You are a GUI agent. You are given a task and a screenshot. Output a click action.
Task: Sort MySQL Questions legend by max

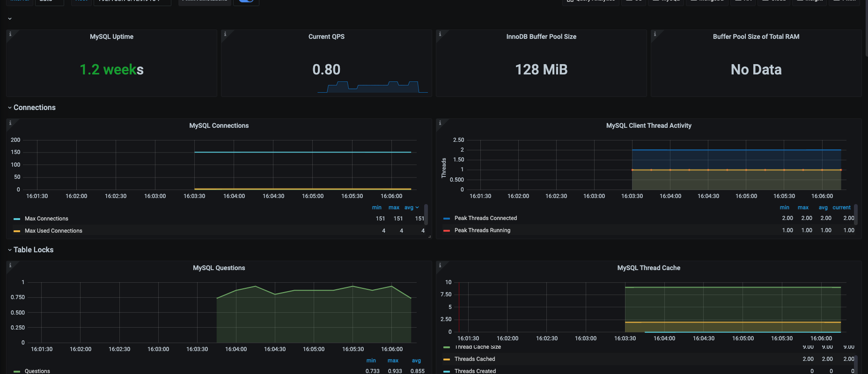pos(393,360)
